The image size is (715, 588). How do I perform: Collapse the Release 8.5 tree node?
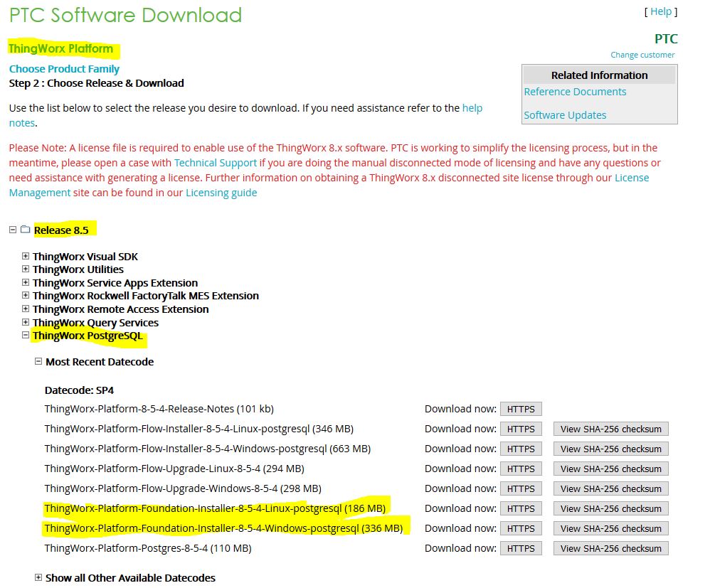click(x=12, y=230)
